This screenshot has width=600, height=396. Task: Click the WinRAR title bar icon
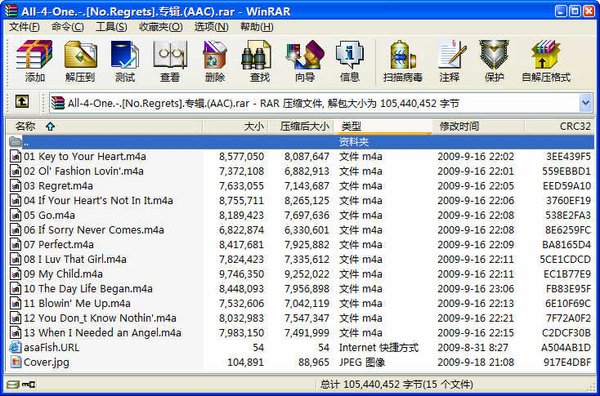coord(11,11)
